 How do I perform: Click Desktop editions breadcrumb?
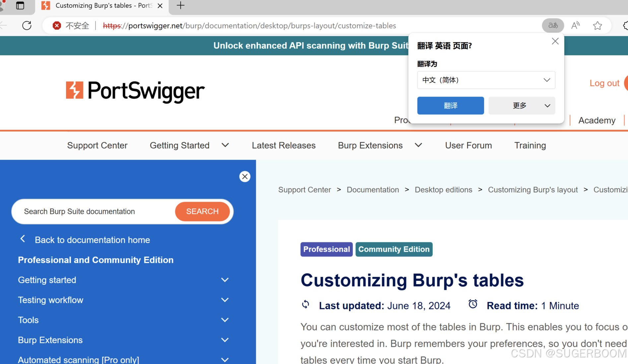pos(443,190)
